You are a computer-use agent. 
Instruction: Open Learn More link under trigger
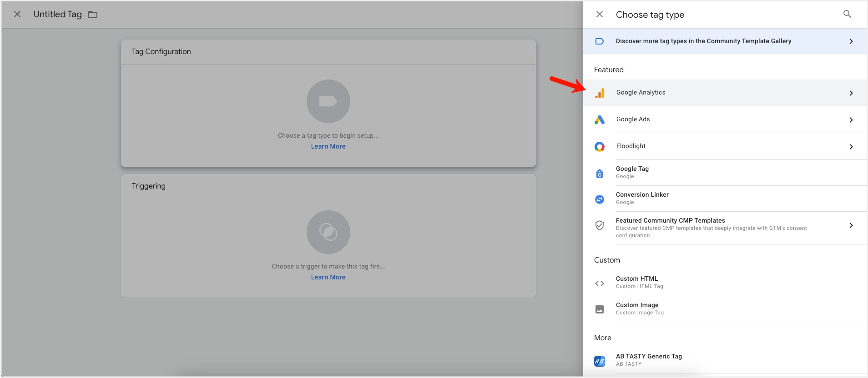[x=328, y=277]
